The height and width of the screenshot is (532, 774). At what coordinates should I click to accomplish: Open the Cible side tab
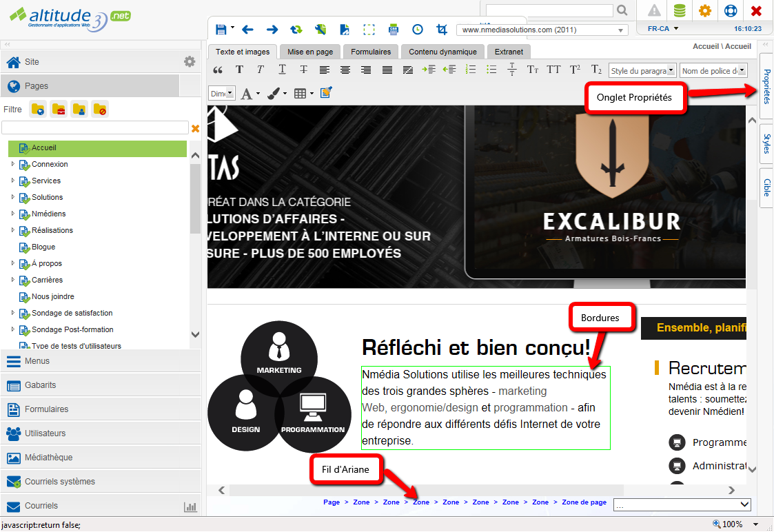[x=766, y=187]
